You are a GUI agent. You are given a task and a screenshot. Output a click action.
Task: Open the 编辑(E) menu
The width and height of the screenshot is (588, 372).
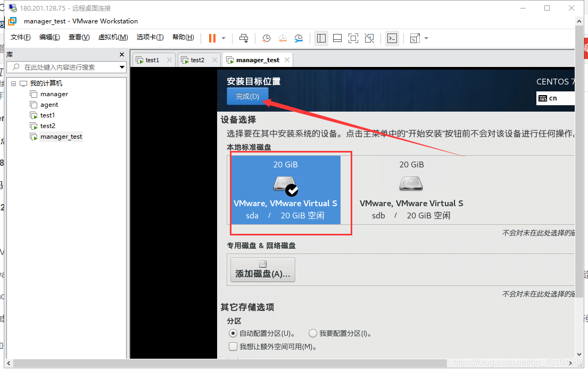tap(49, 37)
